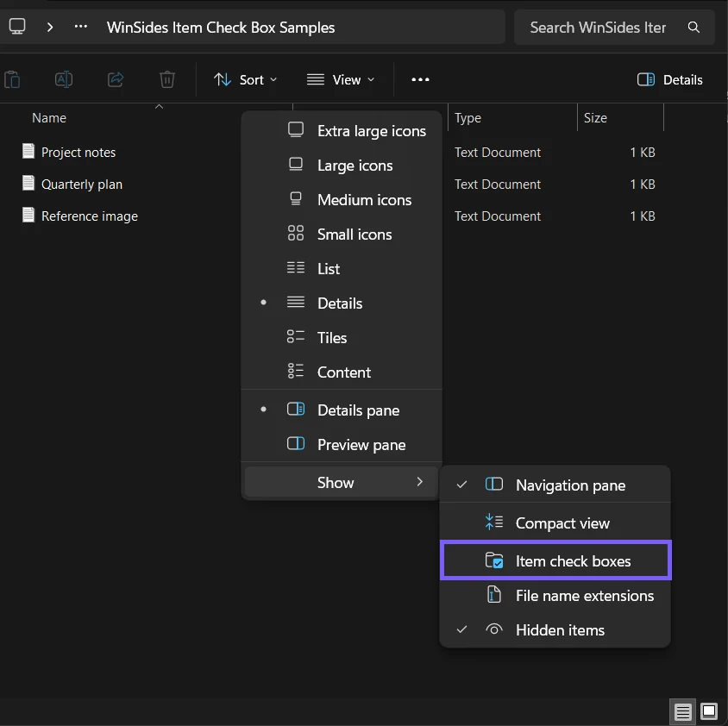The image size is (728, 726).
Task: Switch to details layout via status bar icon
Action: click(682, 711)
